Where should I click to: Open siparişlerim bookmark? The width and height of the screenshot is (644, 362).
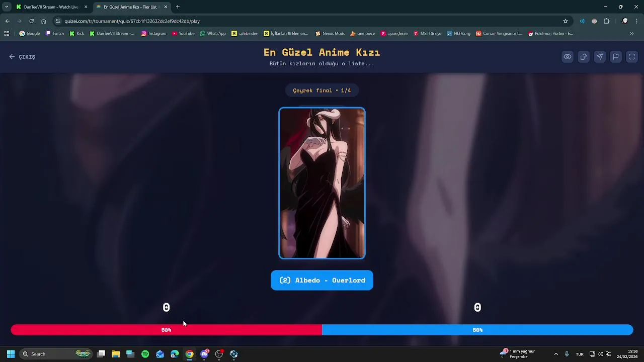coord(394,34)
